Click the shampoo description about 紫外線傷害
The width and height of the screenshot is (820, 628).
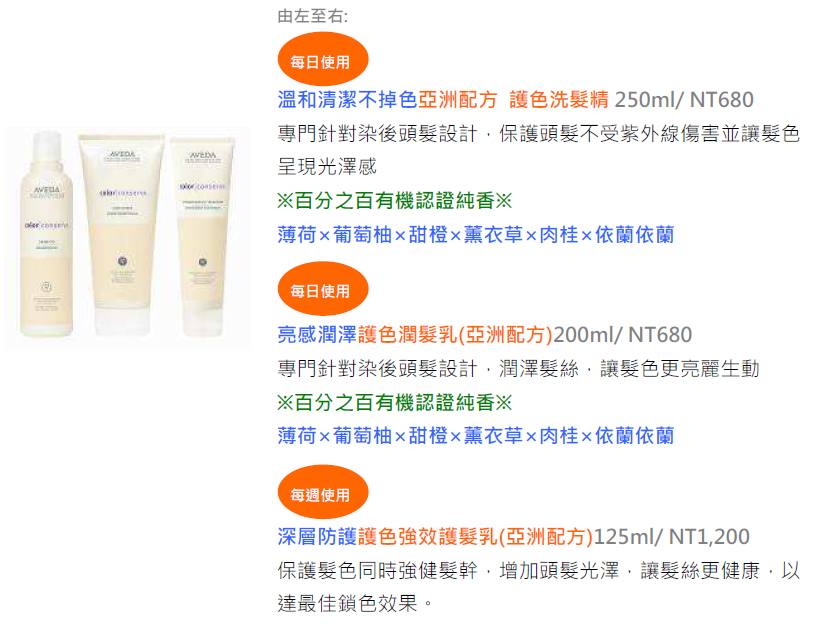pos(539,150)
